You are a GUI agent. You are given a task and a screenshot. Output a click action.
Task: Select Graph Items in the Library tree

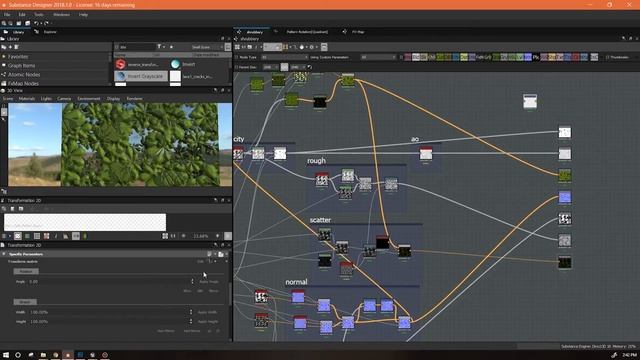tap(21, 65)
